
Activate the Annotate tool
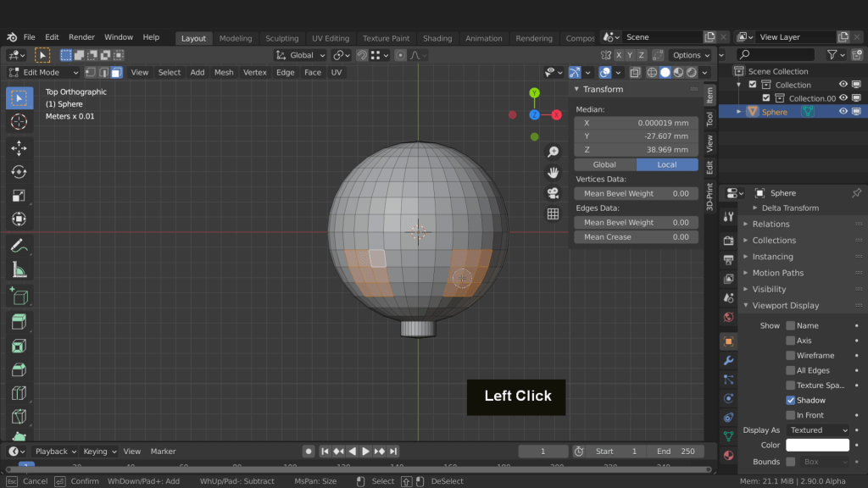[x=19, y=246]
